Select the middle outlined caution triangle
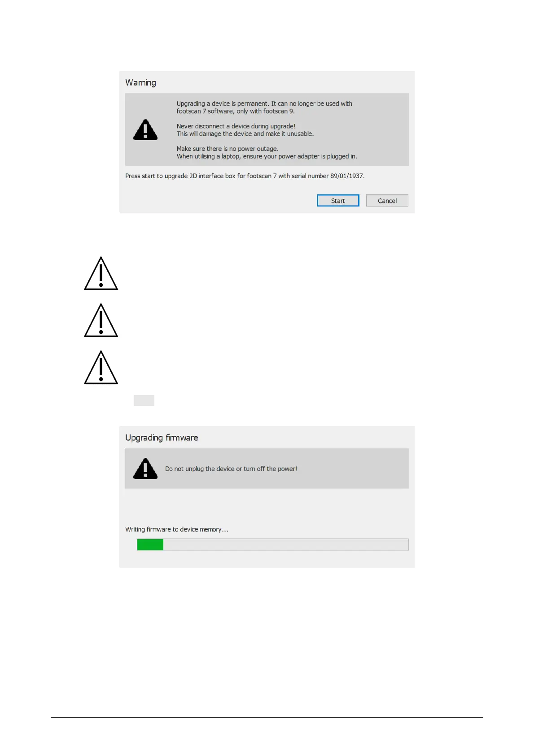534x756 pixels. point(101,321)
